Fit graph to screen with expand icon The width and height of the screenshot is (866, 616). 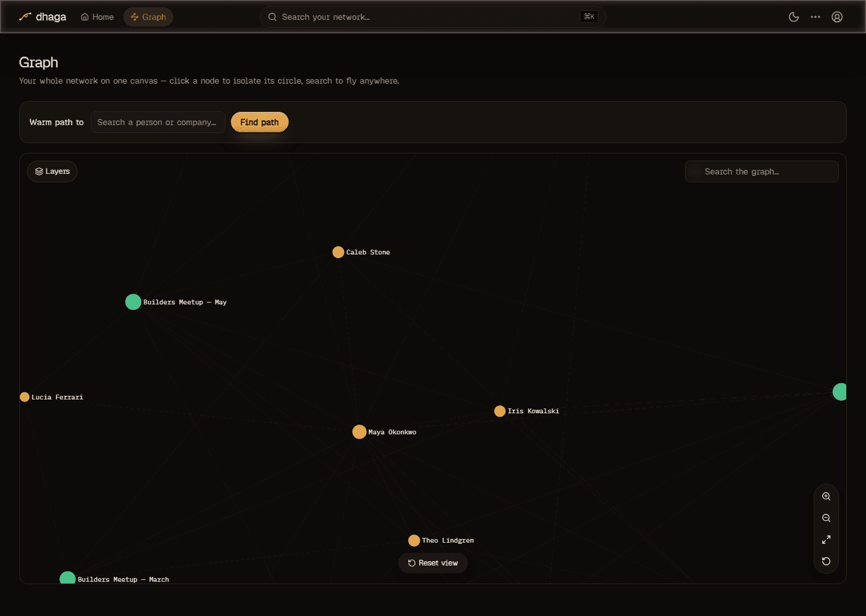(x=826, y=540)
